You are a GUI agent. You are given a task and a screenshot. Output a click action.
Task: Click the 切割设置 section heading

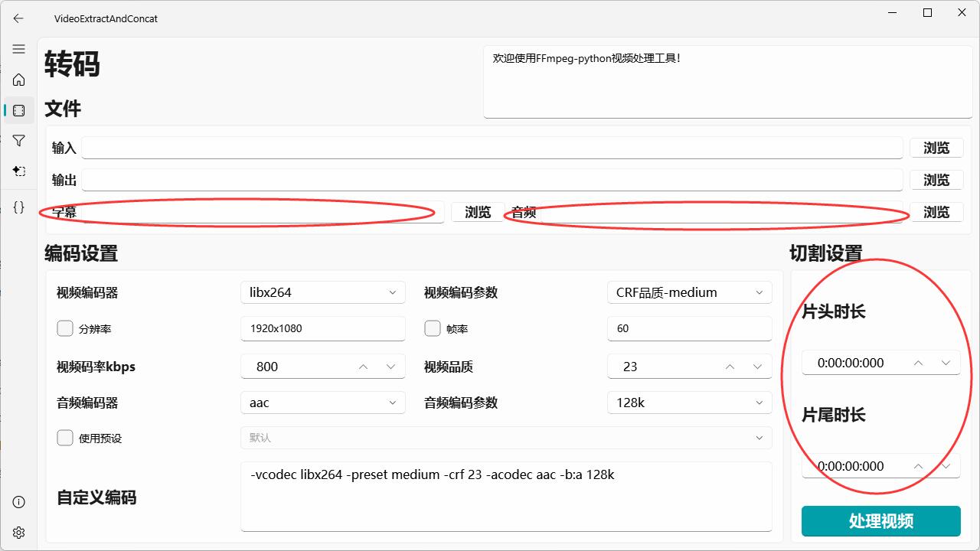click(x=826, y=253)
